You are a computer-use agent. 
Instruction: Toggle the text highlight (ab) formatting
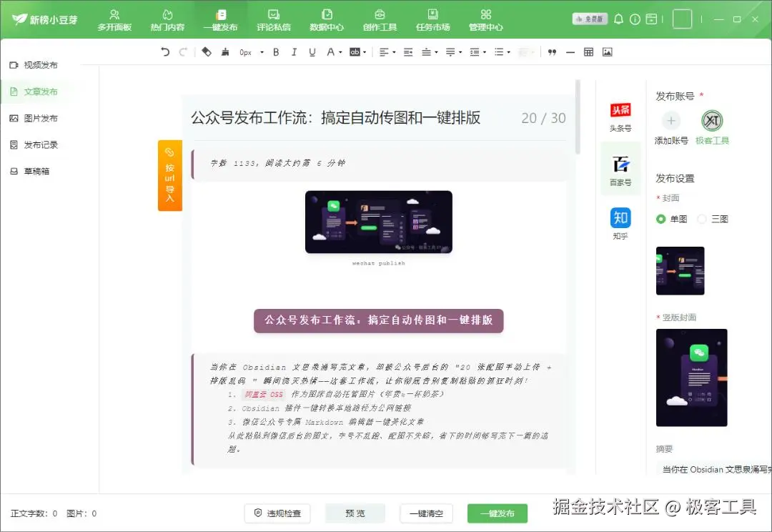pyautogui.click(x=355, y=51)
